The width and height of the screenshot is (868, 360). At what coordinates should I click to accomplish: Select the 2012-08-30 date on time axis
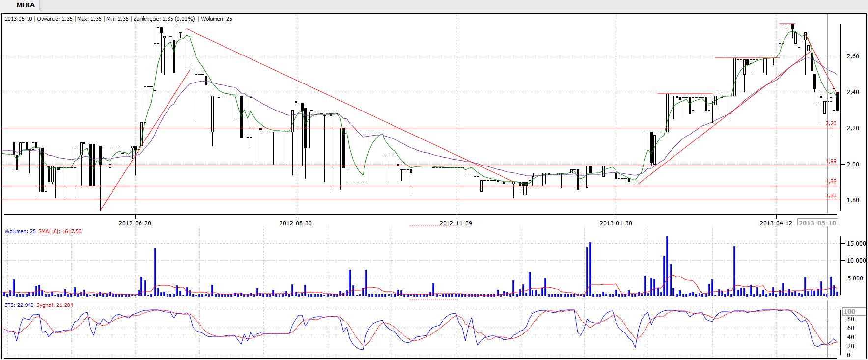pos(295,223)
